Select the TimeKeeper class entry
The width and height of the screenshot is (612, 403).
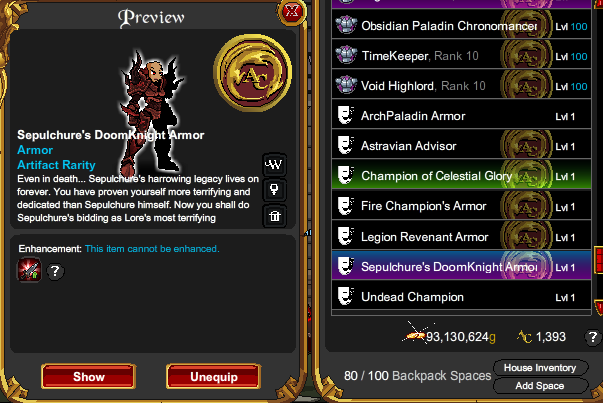point(461,56)
